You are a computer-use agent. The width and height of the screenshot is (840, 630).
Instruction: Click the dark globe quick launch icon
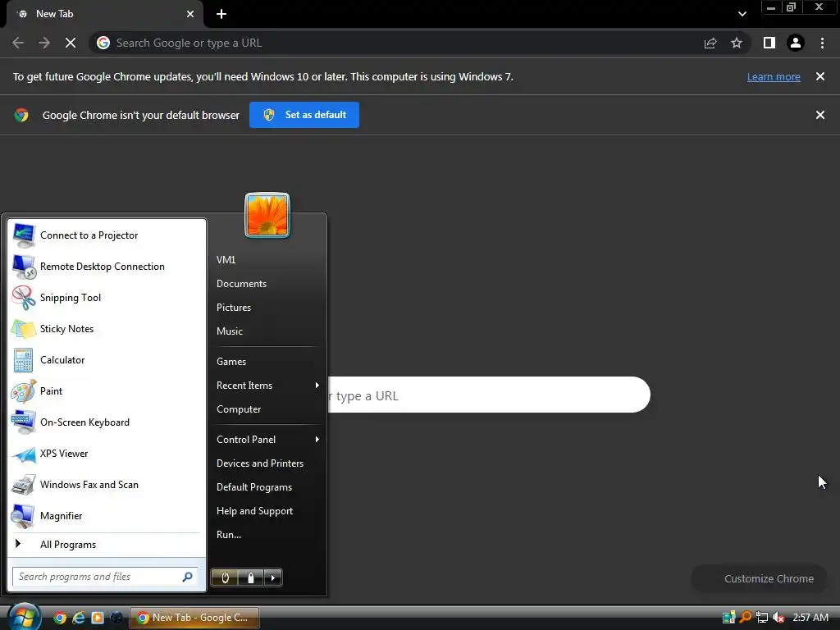(x=116, y=618)
